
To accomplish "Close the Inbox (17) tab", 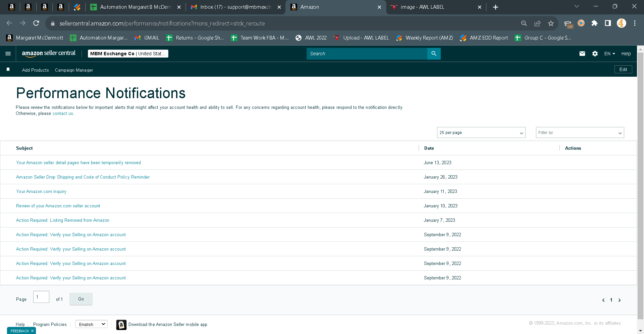I will (x=279, y=7).
